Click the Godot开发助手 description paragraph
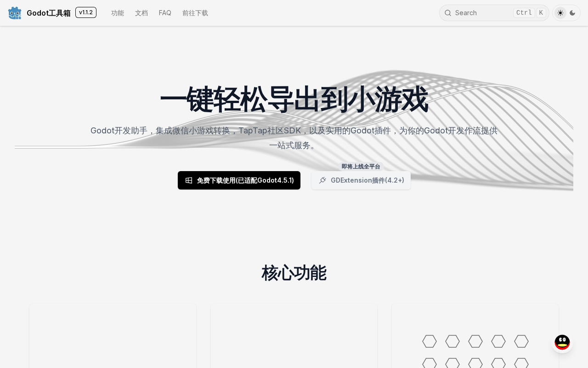 294,138
